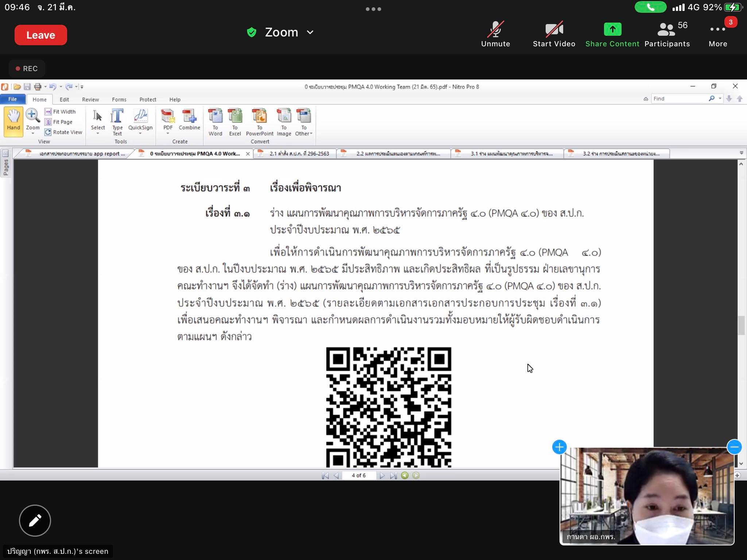Image resolution: width=747 pixels, height=560 pixels.
Task: Open Participants list
Action: 667,34
